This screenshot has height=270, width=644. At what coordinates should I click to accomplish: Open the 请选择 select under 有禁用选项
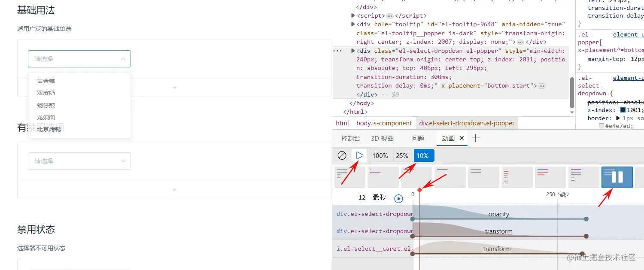point(79,161)
